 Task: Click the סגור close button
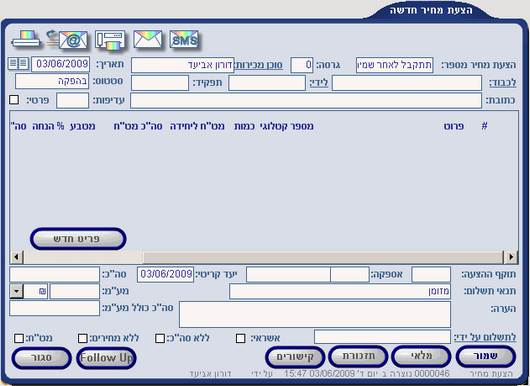point(42,358)
